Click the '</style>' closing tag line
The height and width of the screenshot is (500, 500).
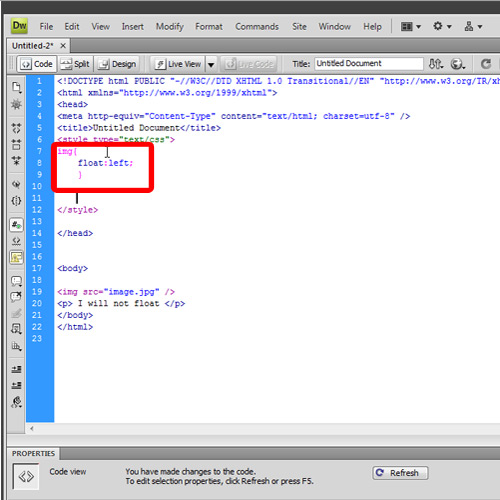(x=77, y=210)
